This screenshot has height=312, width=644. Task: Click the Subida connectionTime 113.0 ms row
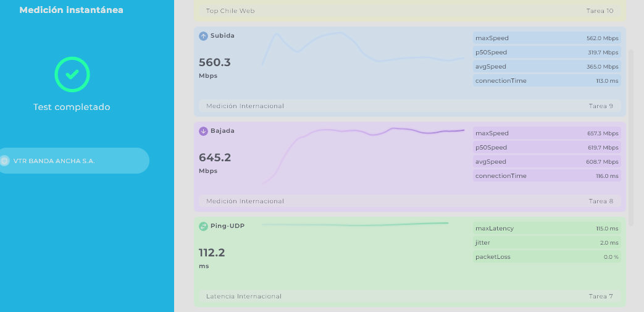(x=546, y=81)
